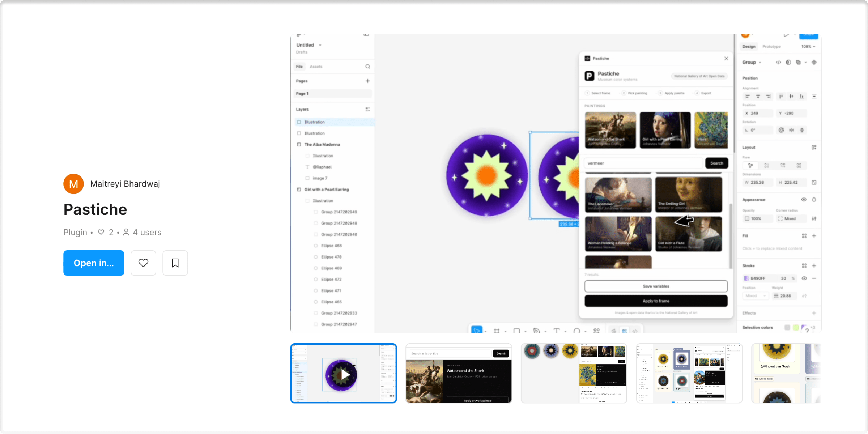Click the gray Selection colors swatch

pyautogui.click(x=787, y=327)
